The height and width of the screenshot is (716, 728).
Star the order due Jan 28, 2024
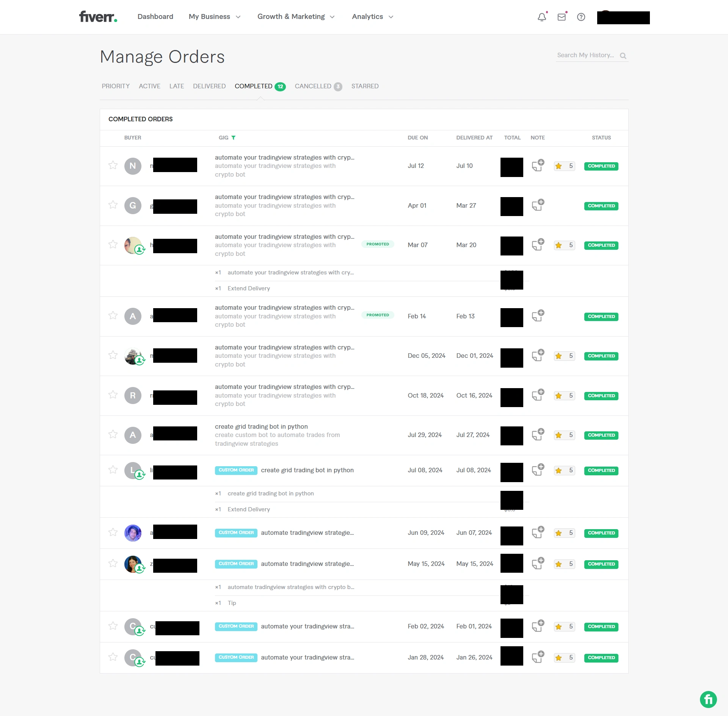tap(113, 657)
